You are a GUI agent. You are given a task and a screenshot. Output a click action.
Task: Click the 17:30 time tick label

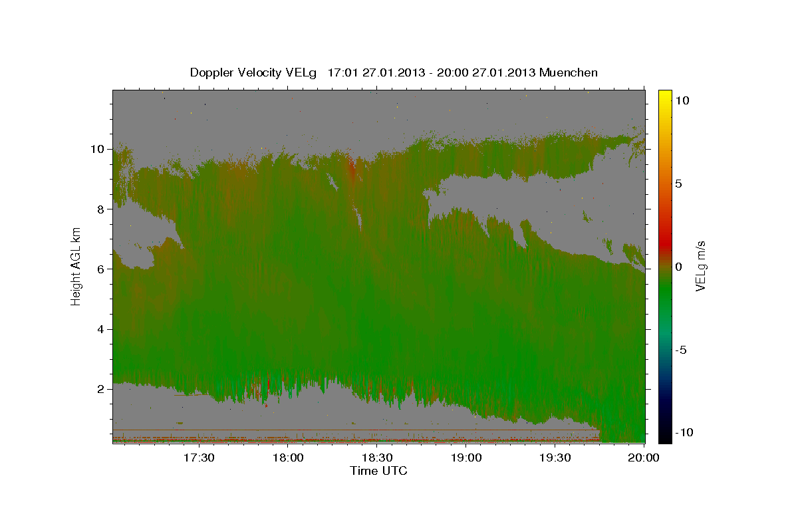tap(199, 458)
